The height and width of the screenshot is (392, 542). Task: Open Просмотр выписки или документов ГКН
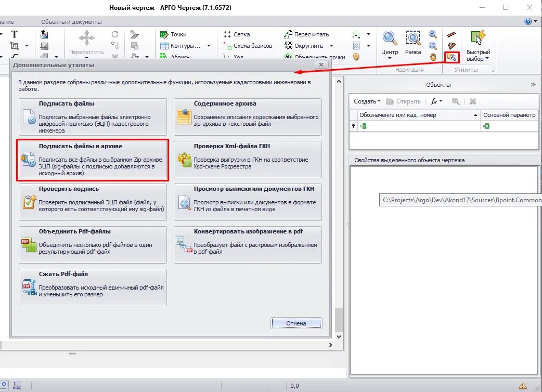click(248, 202)
